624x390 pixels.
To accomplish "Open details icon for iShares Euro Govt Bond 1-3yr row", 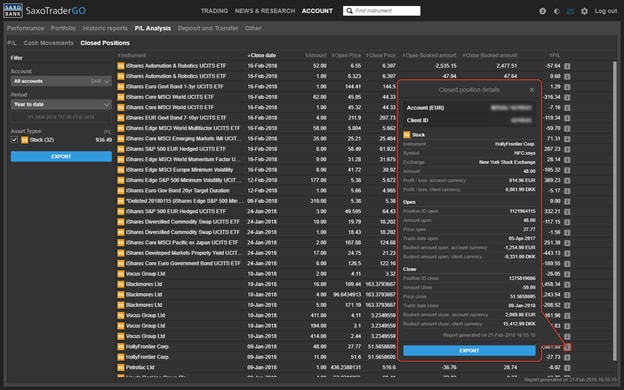I will (x=567, y=87).
